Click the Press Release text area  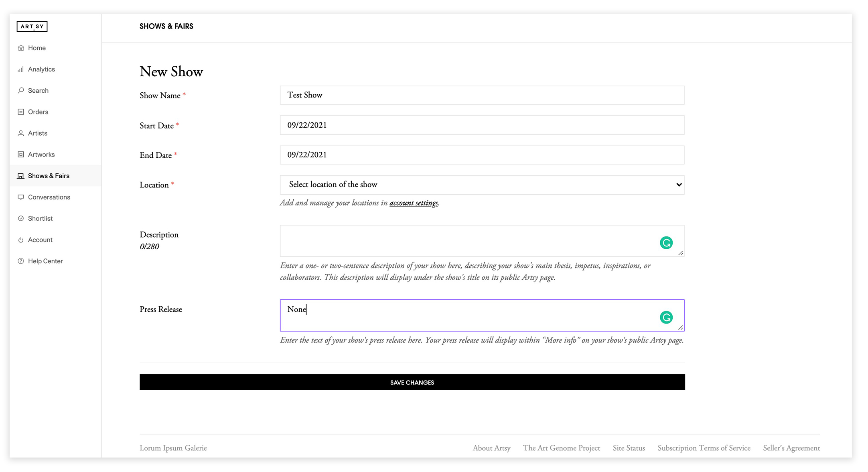(481, 315)
